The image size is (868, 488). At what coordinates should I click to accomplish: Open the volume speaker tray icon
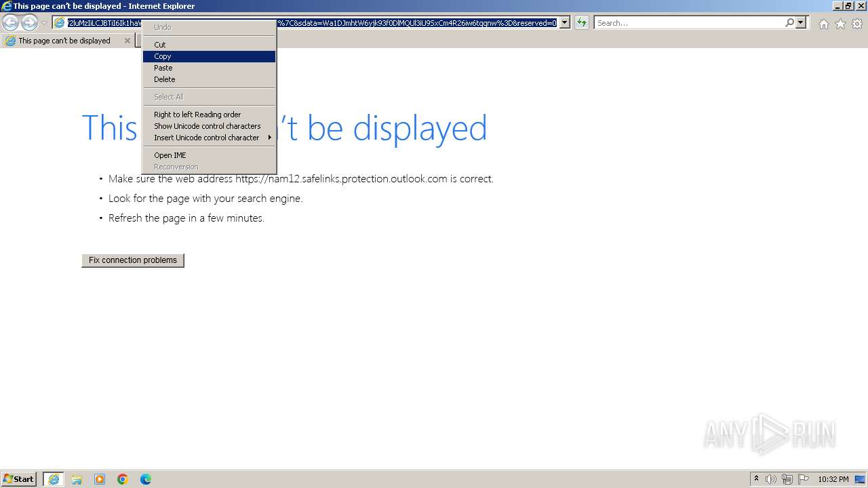point(771,479)
